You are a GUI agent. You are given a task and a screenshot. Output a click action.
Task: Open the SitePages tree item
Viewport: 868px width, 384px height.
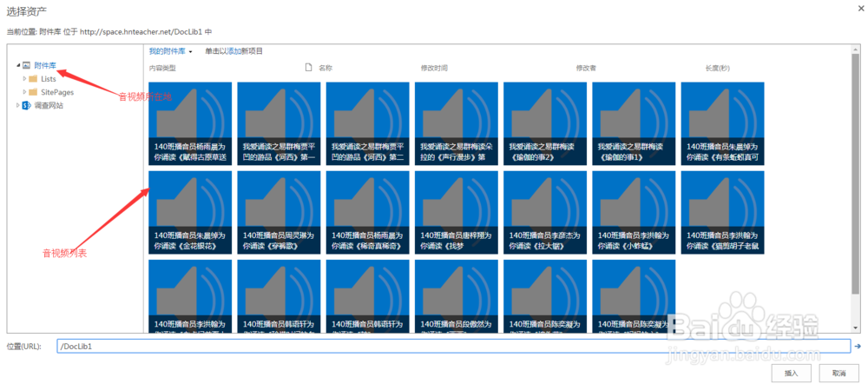pyautogui.click(x=57, y=92)
